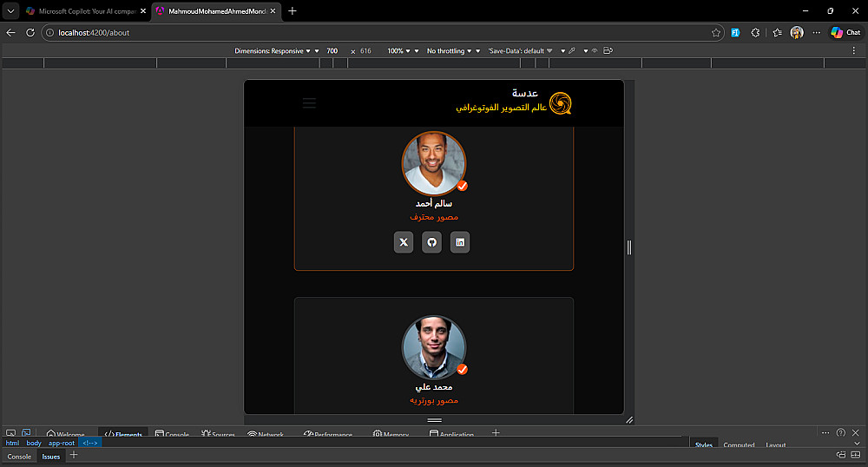
Task: Close the Microsoft Copilot tab
Action: click(x=143, y=11)
